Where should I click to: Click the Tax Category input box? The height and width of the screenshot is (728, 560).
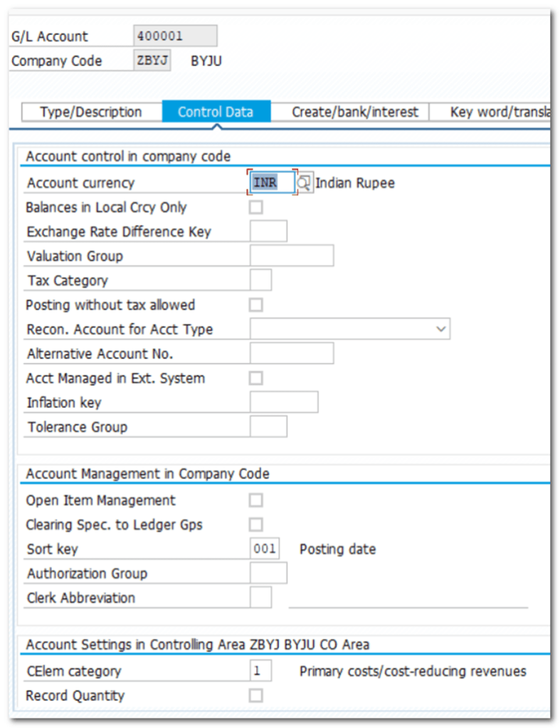coord(260,280)
